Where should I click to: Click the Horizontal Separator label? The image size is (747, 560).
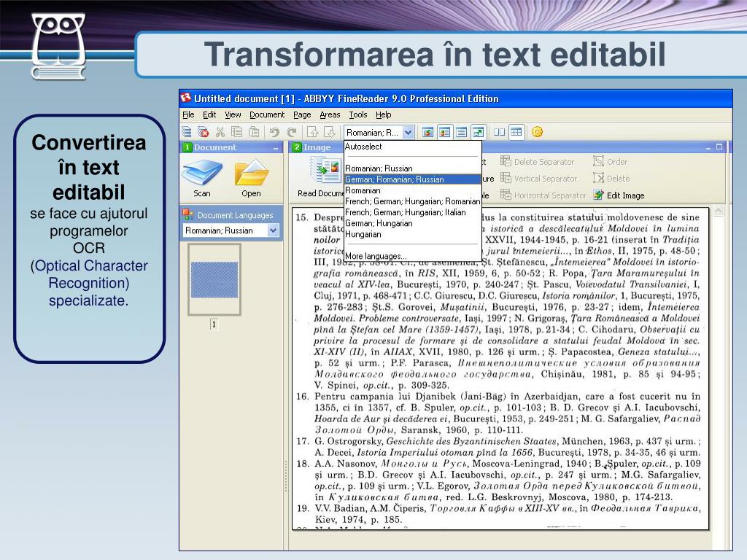pyautogui.click(x=550, y=195)
